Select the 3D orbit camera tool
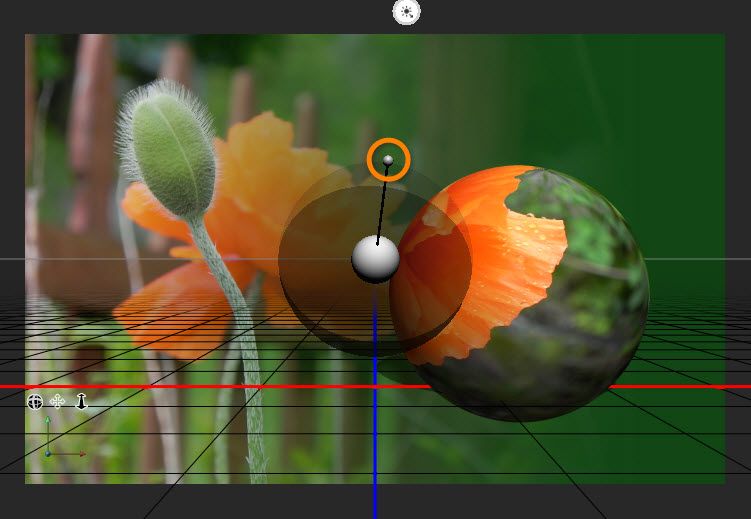 click(35, 402)
